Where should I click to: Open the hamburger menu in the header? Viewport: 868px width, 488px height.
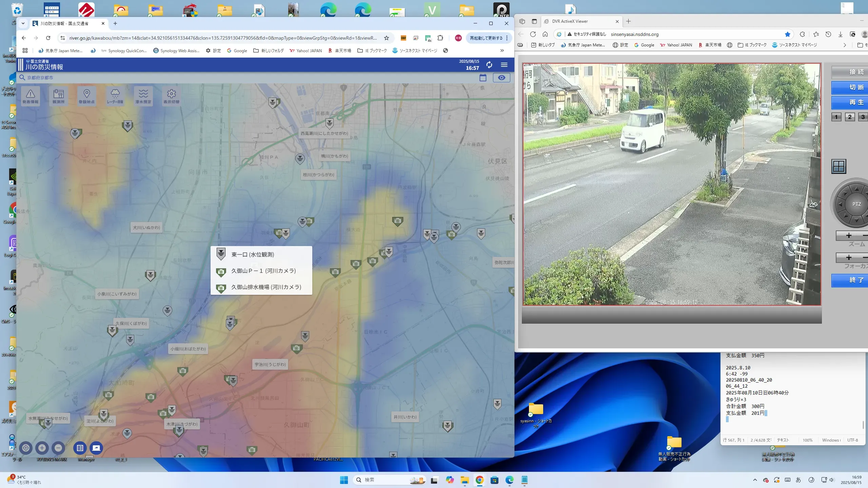(504, 65)
